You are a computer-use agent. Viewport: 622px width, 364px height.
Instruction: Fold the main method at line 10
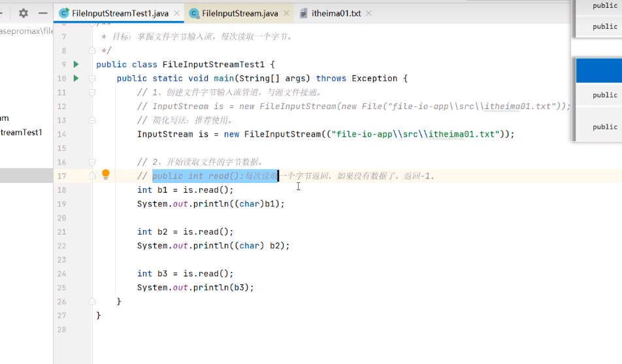[92, 78]
